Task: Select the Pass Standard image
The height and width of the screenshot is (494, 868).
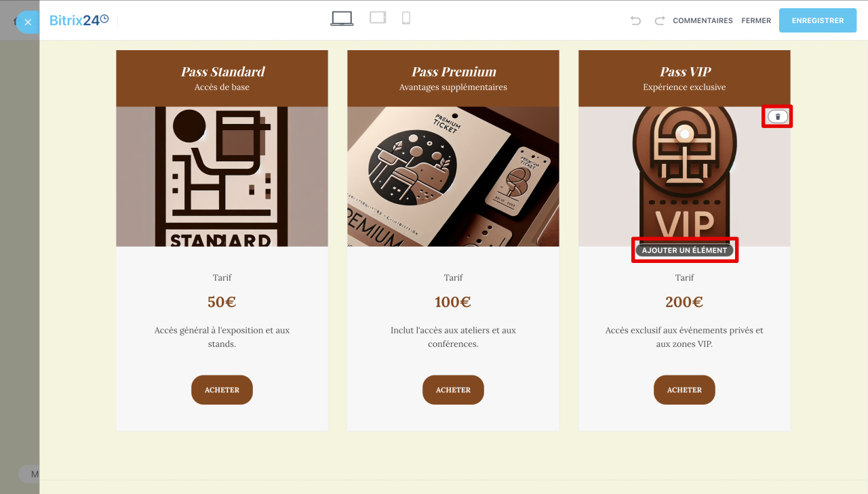Action: (222, 176)
